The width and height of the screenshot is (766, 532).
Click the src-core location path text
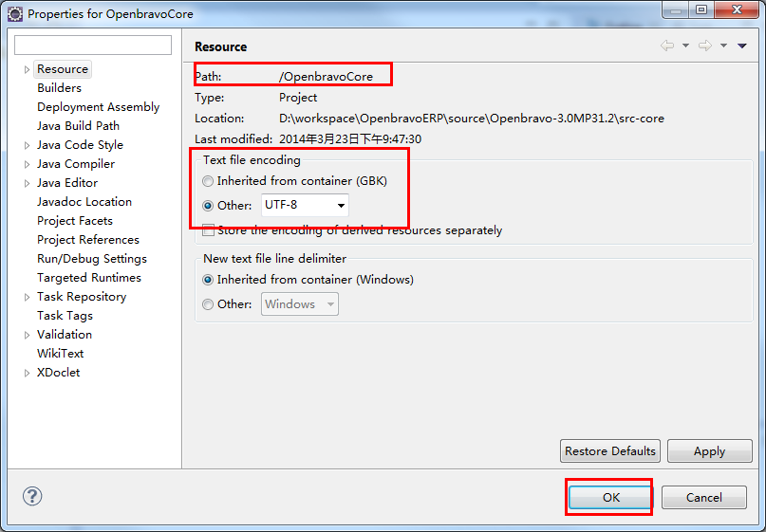(x=472, y=119)
